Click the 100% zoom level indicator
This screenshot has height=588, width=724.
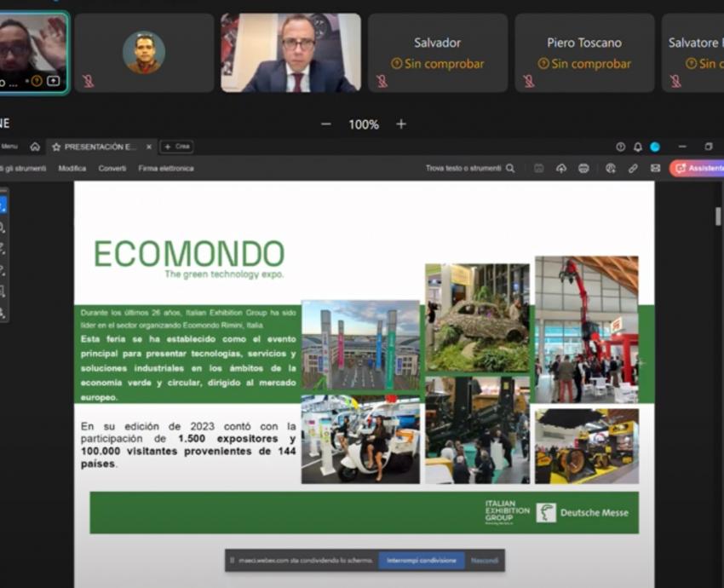tap(364, 124)
